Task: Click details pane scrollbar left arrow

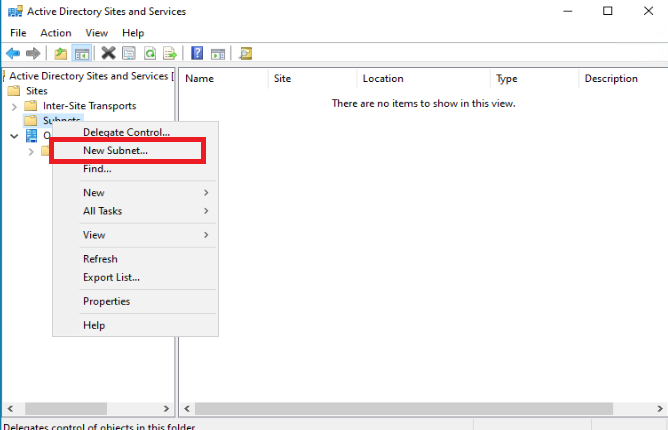Action: 187,409
